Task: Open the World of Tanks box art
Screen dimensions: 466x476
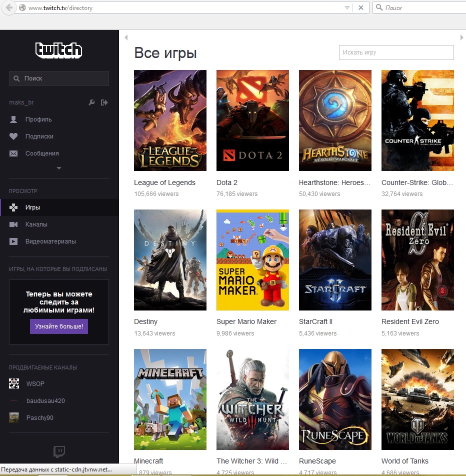Action: click(x=417, y=399)
